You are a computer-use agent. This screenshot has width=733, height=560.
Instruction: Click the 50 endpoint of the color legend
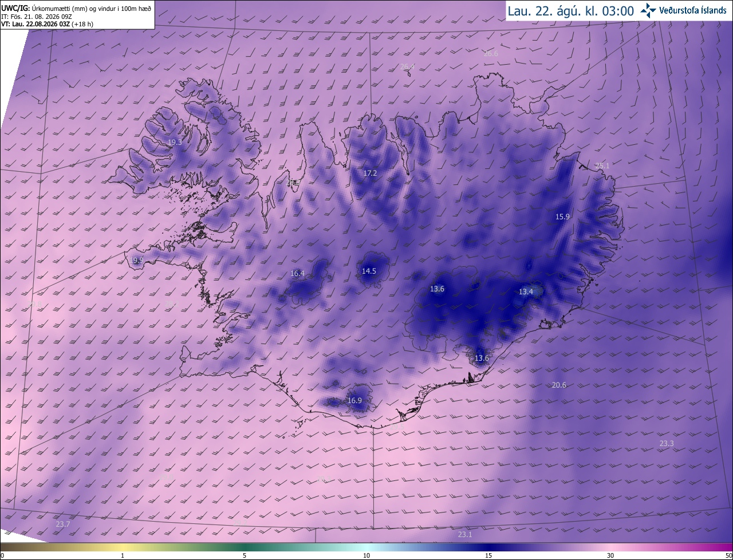[x=728, y=555]
